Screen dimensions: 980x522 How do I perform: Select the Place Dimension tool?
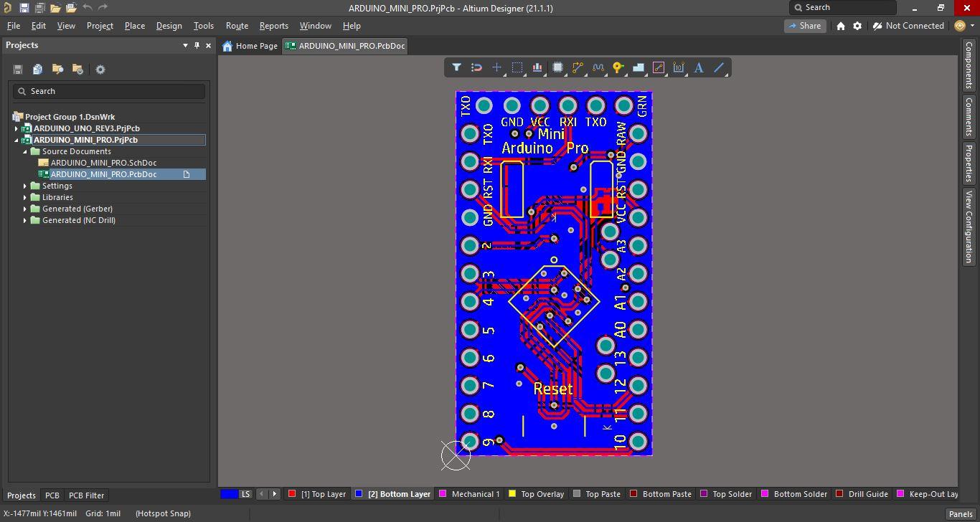679,67
